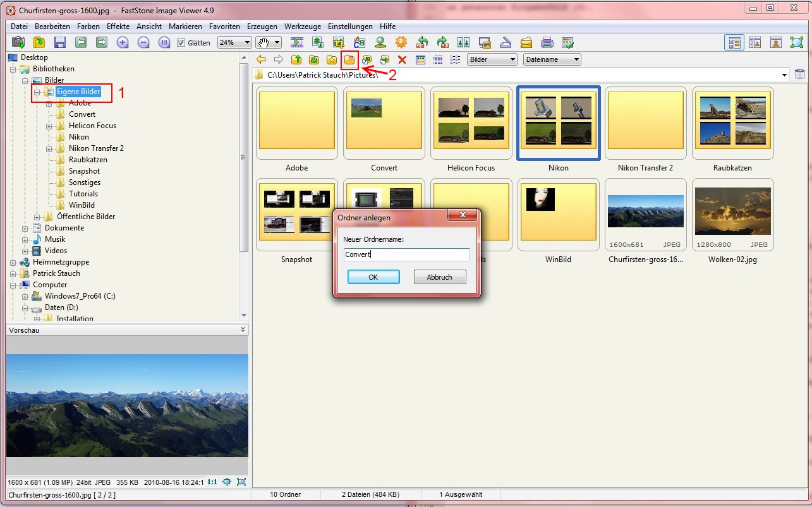Open the Farben menu
Screen dimensions: 812x507
[88, 27]
